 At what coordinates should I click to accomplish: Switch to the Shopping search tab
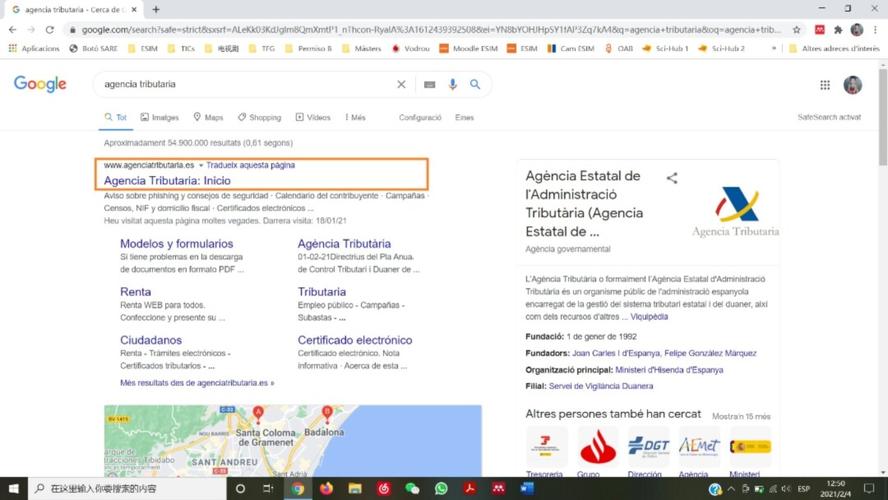pyautogui.click(x=259, y=117)
